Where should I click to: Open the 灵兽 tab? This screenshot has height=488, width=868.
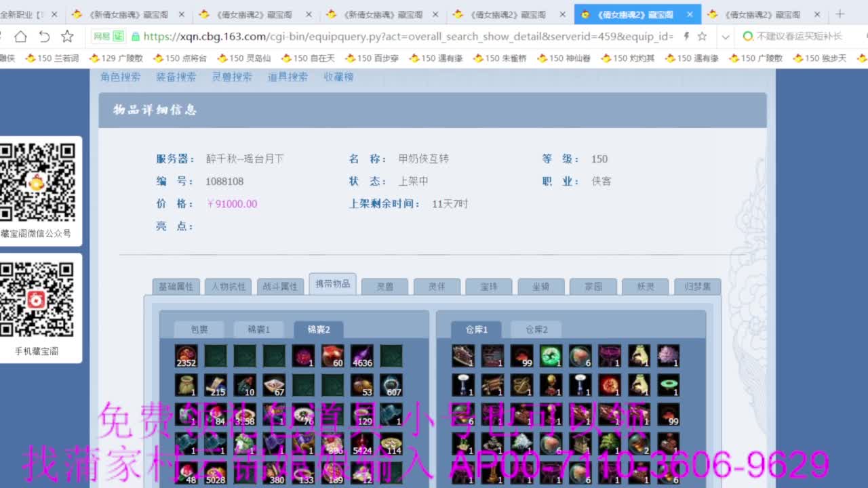coord(384,287)
